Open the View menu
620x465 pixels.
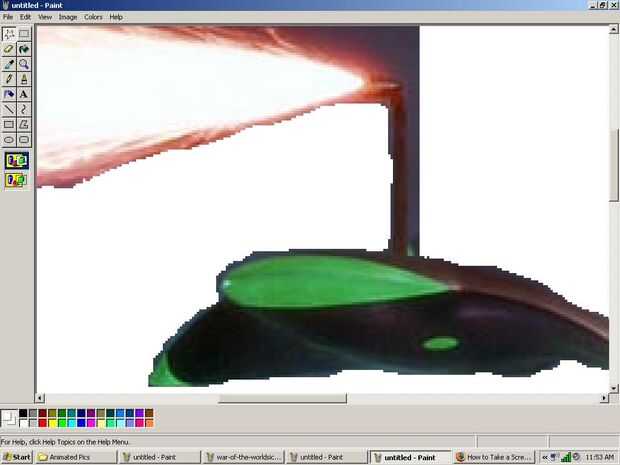pyautogui.click(x=45, y=17)
